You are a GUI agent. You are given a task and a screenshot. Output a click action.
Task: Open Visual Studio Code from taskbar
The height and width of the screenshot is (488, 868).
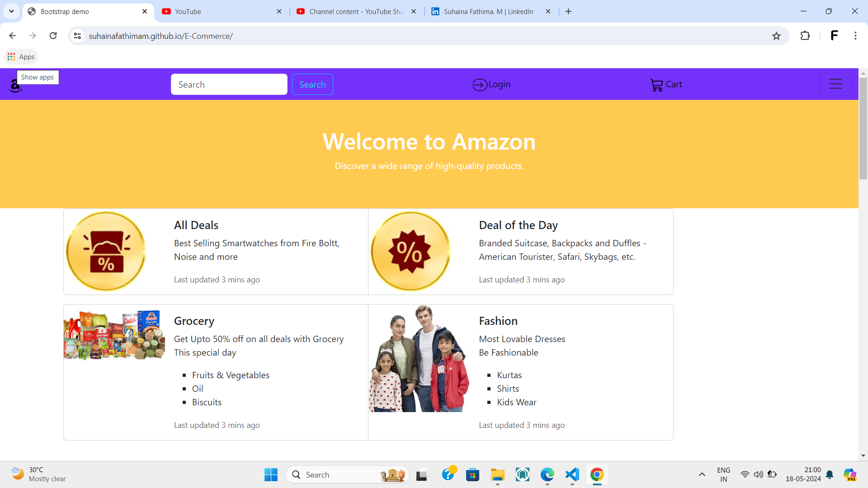click(x=572, y=474)
